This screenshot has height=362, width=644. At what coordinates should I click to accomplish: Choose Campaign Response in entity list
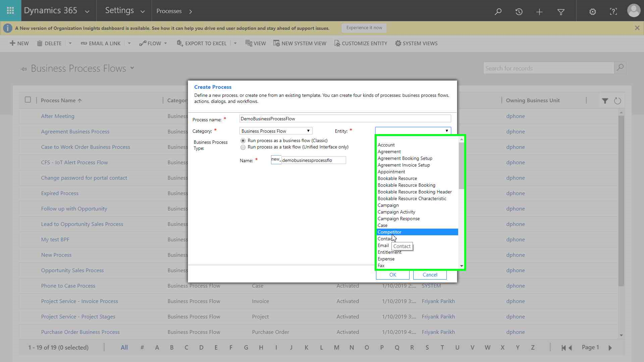(x=398, y=219)
